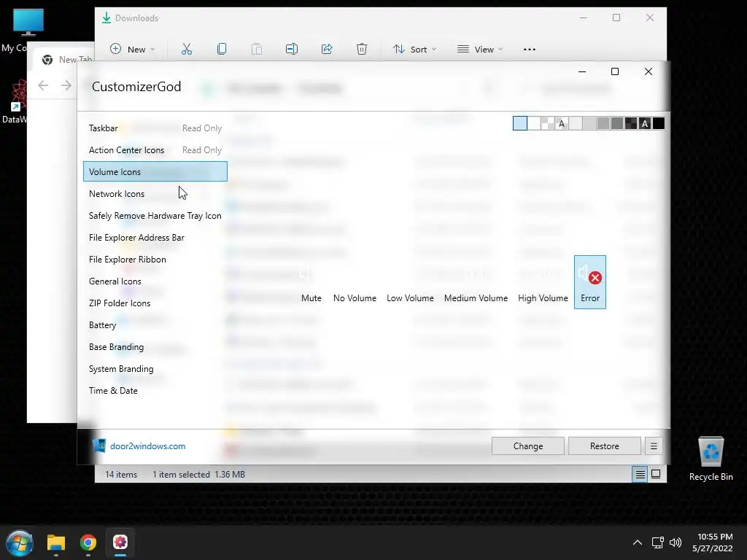
Task: Click the Restore button
Action: (x=605, y=446)
